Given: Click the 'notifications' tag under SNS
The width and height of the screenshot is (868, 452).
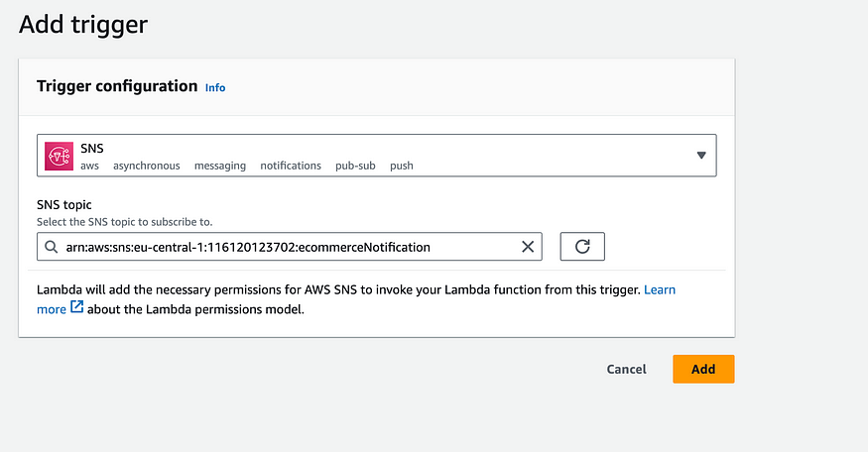Looking at the screenshot, I should click(291, 166).
